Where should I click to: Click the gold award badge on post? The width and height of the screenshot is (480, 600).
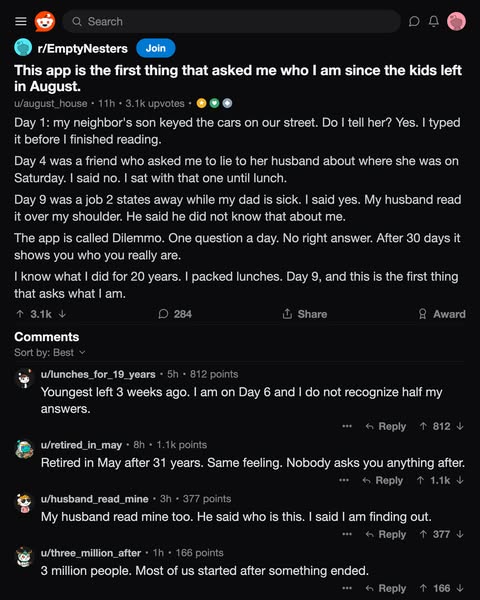coord(201,103)
